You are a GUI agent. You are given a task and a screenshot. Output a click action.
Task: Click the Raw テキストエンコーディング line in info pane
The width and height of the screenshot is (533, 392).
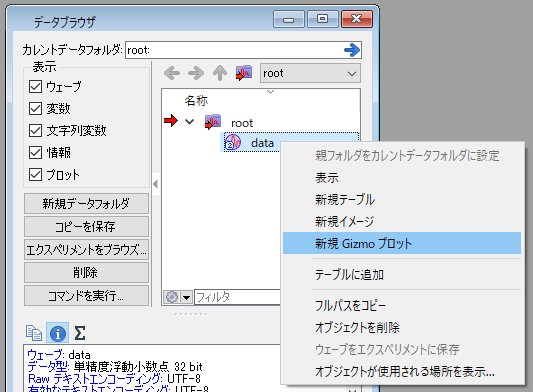point(114,378)
